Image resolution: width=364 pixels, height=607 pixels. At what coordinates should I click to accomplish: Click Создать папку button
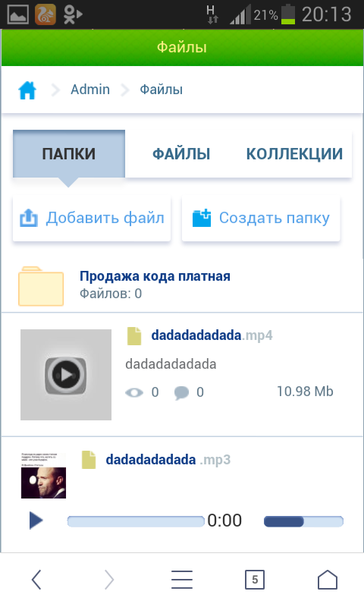point(261,219)
